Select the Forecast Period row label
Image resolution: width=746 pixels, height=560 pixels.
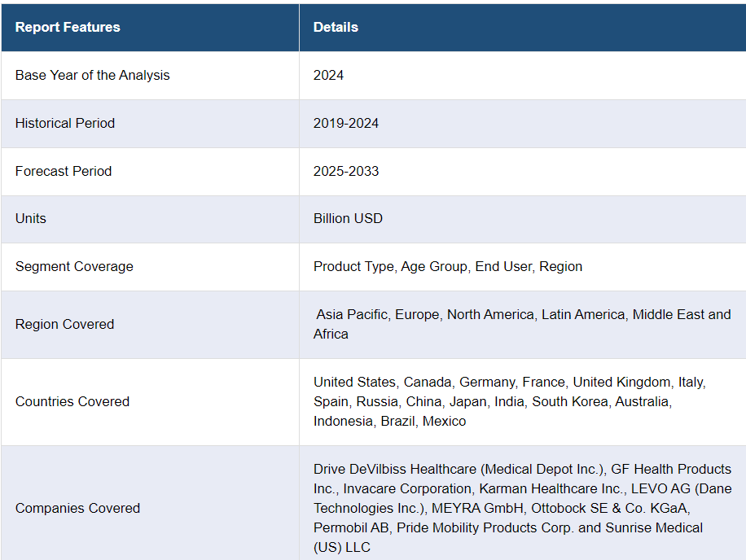point(64,172)
